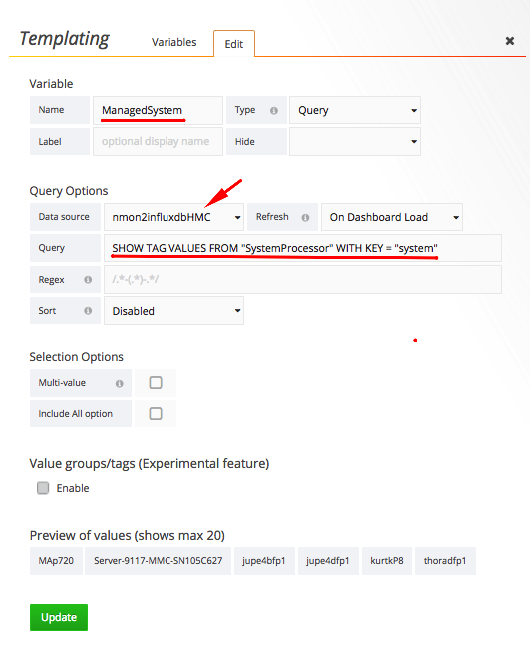This screenshot has height=646, width=530.
Task: Expand the Data source dropdown nmon2influxdbHMC
Action: pyautogui.click(x=174, y=217)
